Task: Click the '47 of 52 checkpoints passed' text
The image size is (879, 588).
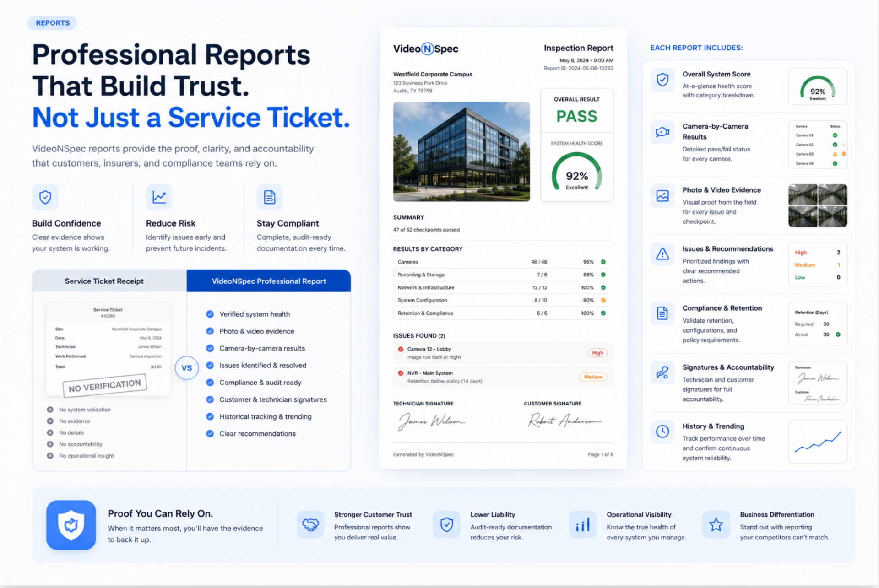Action: [x=426, y=230]
